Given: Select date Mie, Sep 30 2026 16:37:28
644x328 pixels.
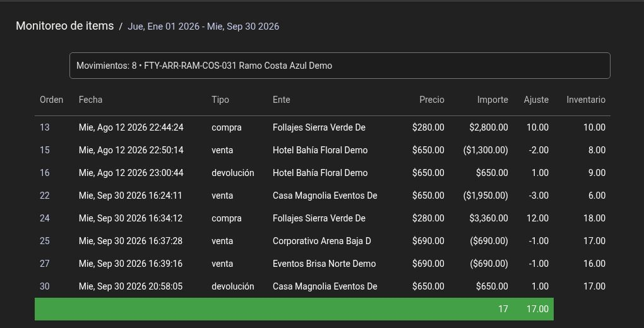Looking at the screenshot, I should [131, 241].
